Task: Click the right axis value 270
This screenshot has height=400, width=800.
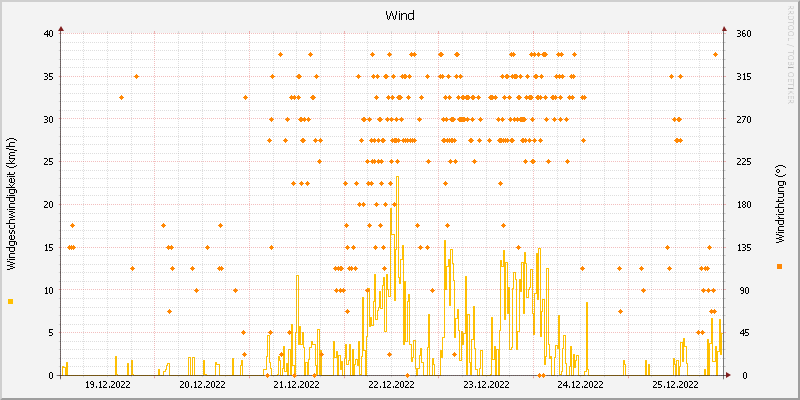Action: [744, 119]
